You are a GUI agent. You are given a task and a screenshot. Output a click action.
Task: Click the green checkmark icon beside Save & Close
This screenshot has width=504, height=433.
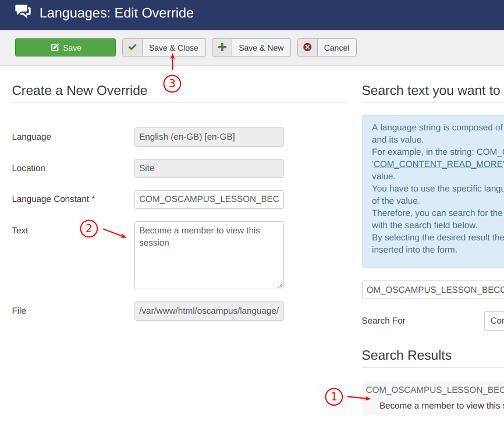(133, 48)
